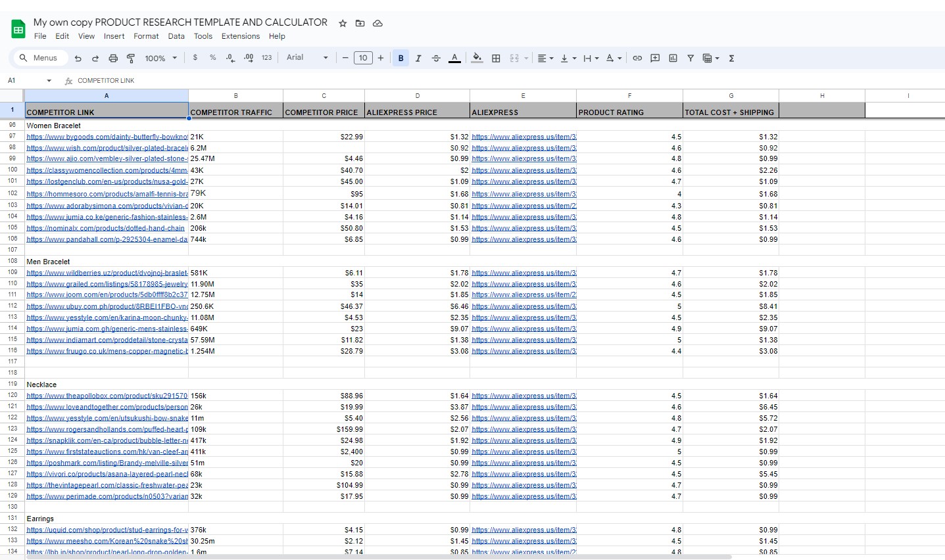Check the cloud save status icon
Viewport: 945px width, 560px height.
coord(377,23)
